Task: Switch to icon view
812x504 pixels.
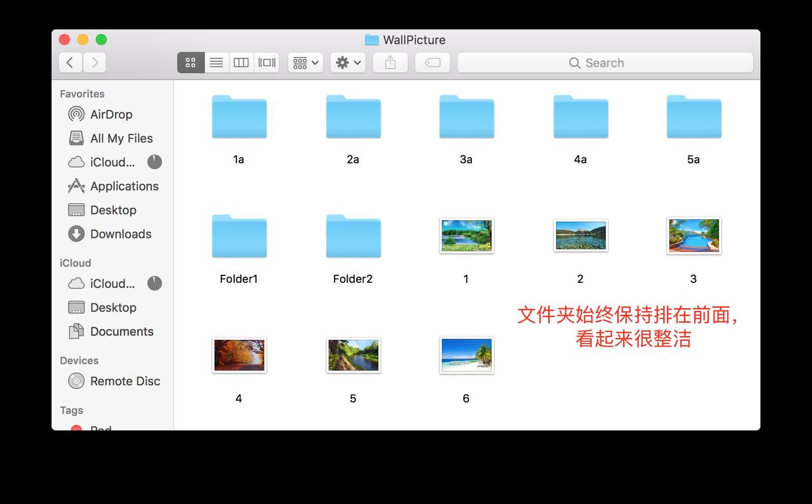Action: click(190, 62)
